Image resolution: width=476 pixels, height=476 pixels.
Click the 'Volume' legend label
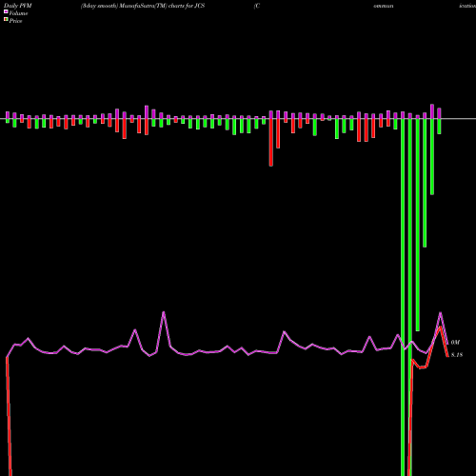coord(18,13)
